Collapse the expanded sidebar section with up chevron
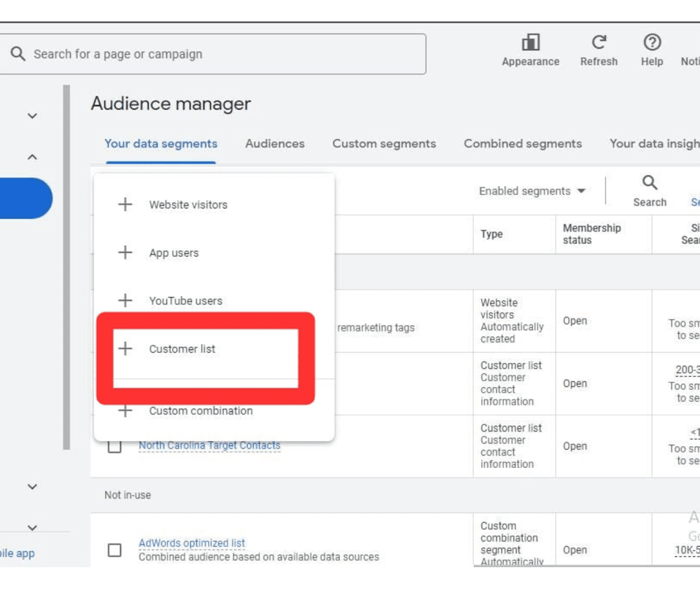The width and height of the screenshot is (700, 589). [x=32, y=157]
